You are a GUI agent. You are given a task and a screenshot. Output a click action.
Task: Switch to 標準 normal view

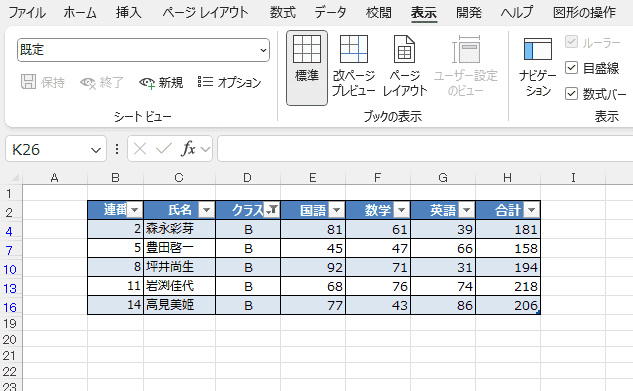307,68
